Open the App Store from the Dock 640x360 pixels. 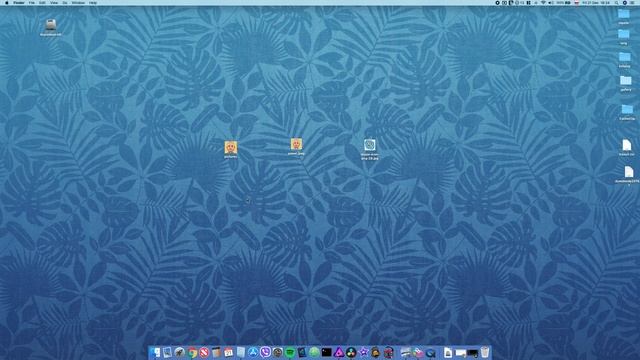[253, 352]
